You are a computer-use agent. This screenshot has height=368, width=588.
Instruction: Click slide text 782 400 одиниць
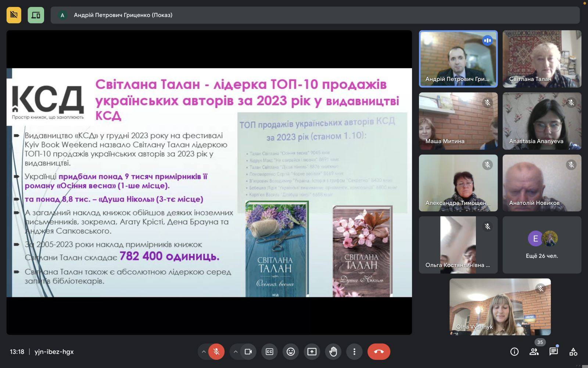tap(169, 256)
